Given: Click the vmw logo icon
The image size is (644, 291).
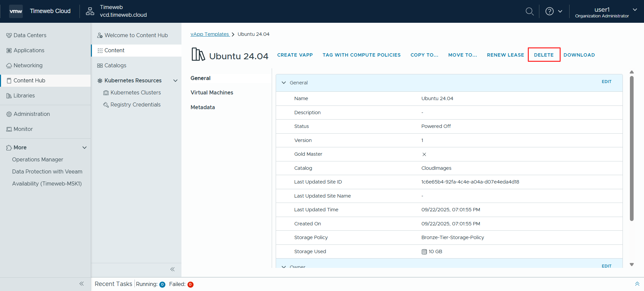Looking at the screenshot, I should point(16,11).
